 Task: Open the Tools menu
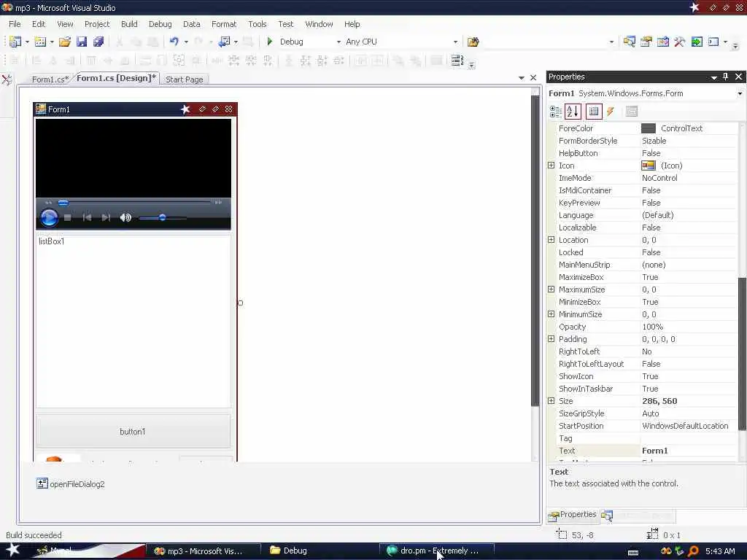point(258,24)
